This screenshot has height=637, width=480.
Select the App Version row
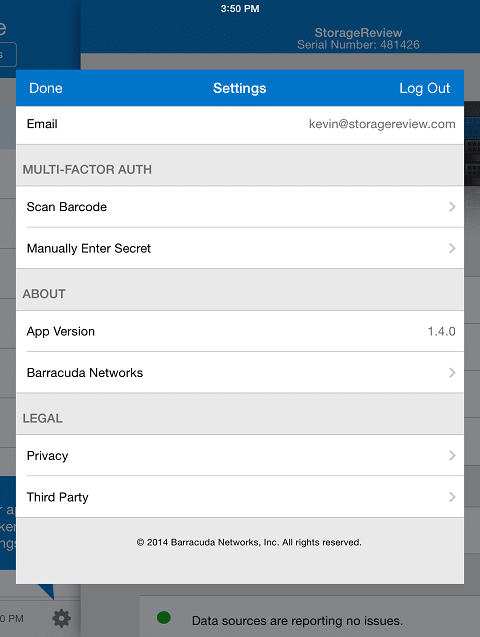tap(240, 331)
